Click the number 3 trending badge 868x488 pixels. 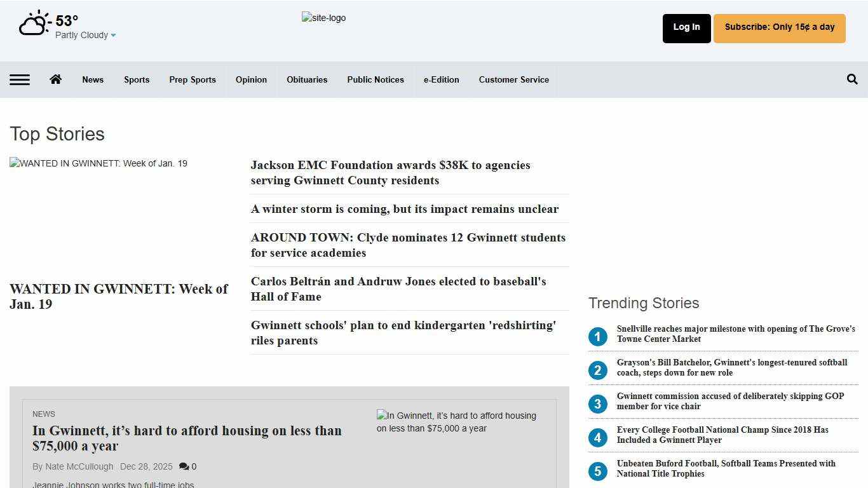tap(597, 404)
